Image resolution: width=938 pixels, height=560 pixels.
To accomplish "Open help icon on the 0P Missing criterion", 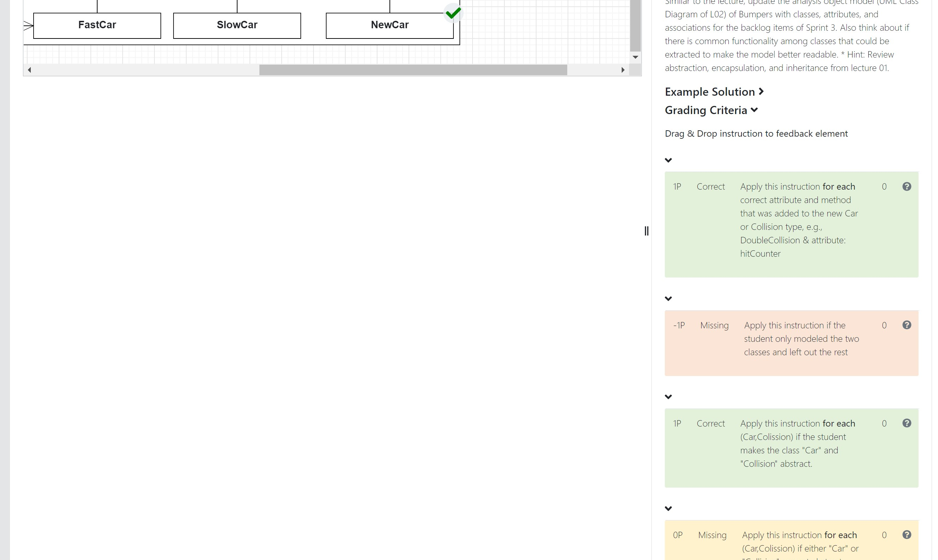I will tap(907, 535).
